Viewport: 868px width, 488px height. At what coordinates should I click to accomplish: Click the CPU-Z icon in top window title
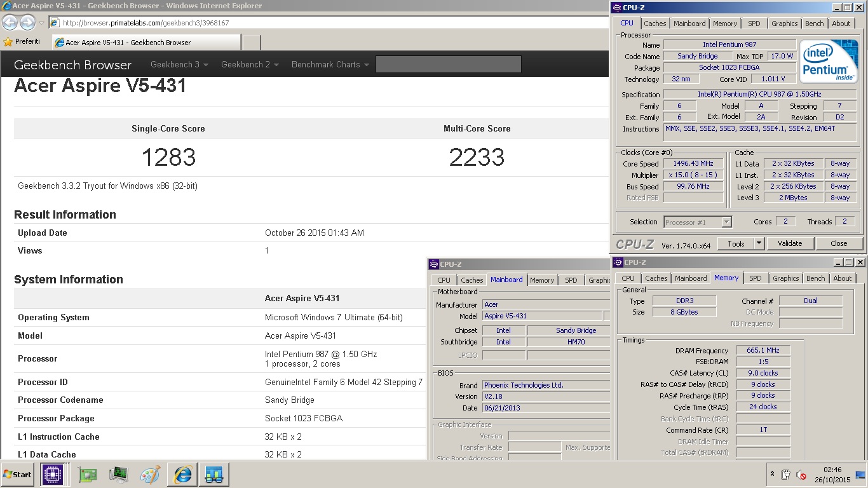616,8
